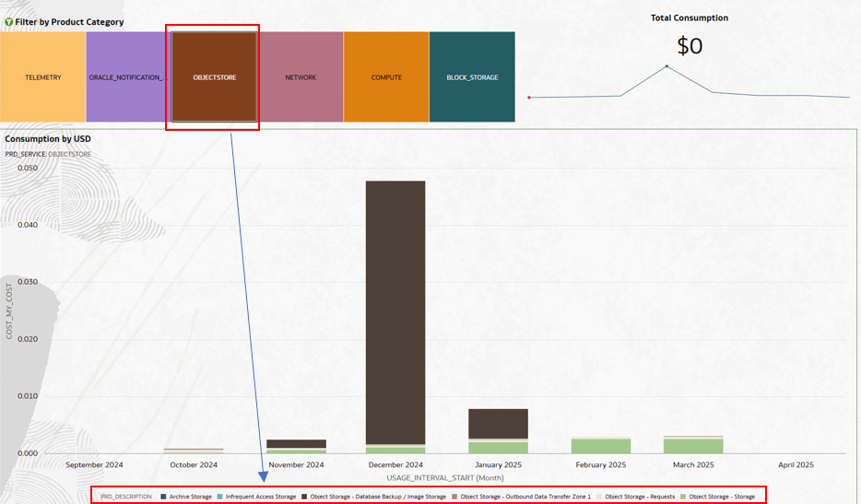The height and width of the screenshot is (504, 861).
Task: Click the February 2025 axis label
Action: (601, 464)
